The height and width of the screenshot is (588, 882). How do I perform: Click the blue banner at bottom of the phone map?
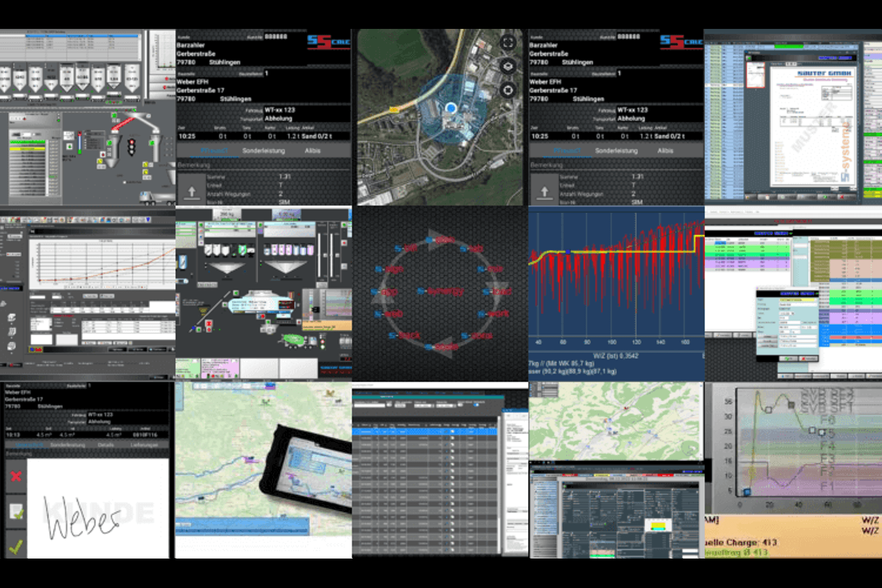pos(242,526)
